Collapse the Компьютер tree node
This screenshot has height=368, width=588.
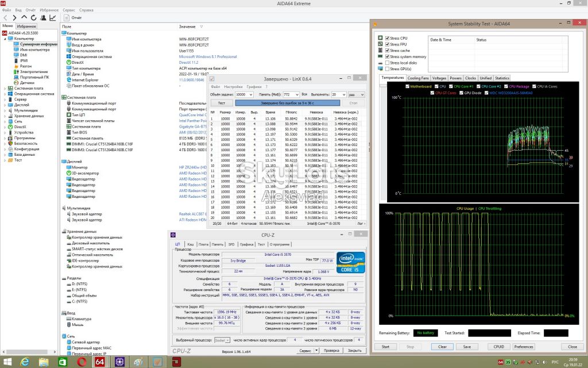click(5, 39)
